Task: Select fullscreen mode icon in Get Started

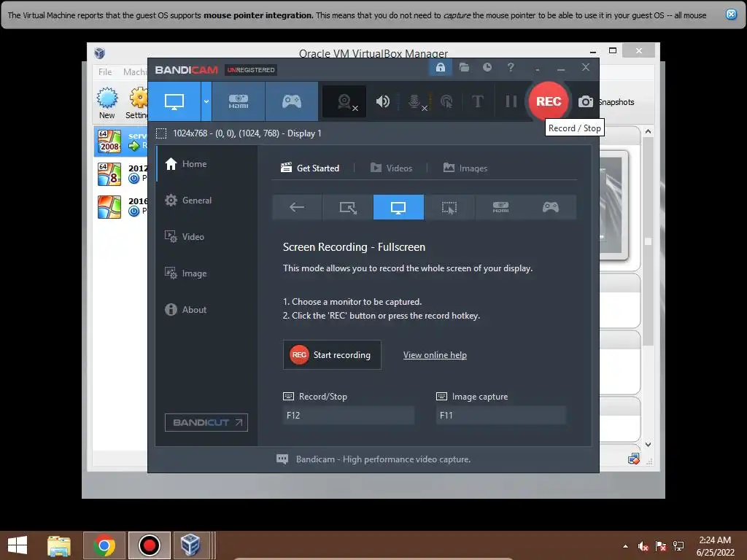Action: tap(398, 207)
